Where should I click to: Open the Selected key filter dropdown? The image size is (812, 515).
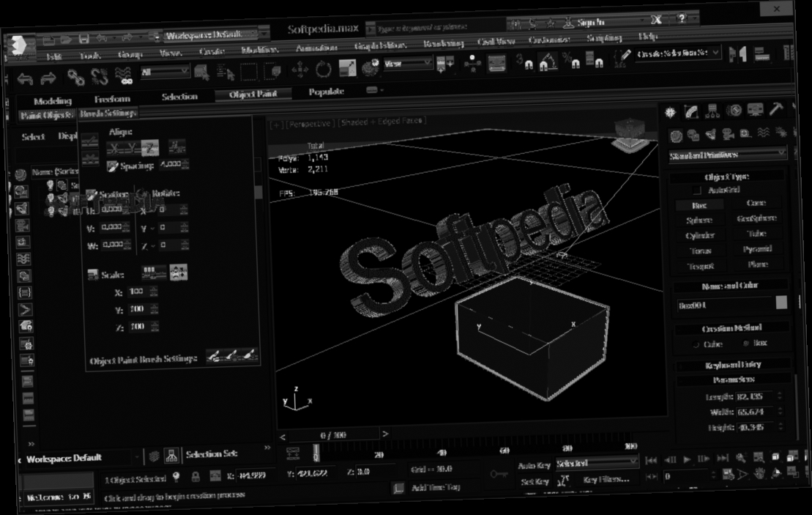(x=597, y=463)
